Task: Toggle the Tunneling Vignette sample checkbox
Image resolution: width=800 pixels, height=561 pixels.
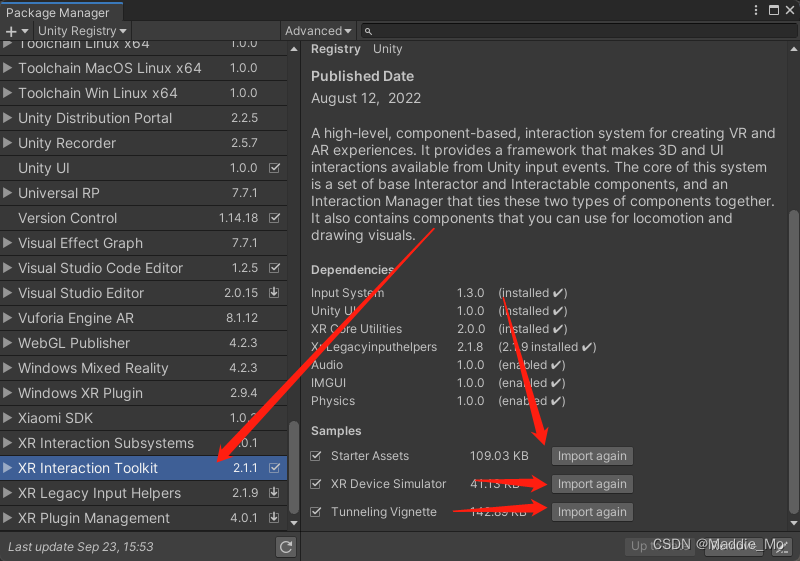Action: (x=316, y=512)
